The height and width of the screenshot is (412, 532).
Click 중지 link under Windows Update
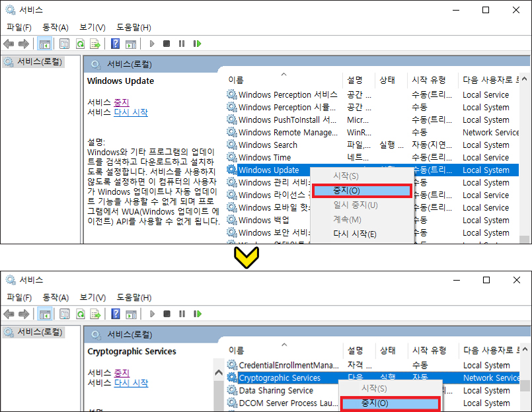point(122,102)
